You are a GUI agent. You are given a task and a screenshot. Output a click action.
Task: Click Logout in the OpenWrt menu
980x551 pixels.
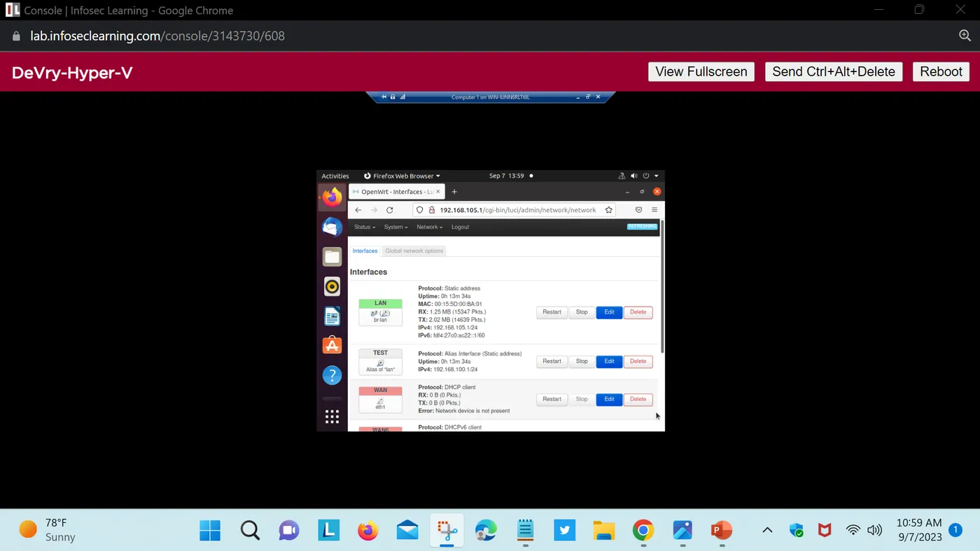tap(461, 227)
